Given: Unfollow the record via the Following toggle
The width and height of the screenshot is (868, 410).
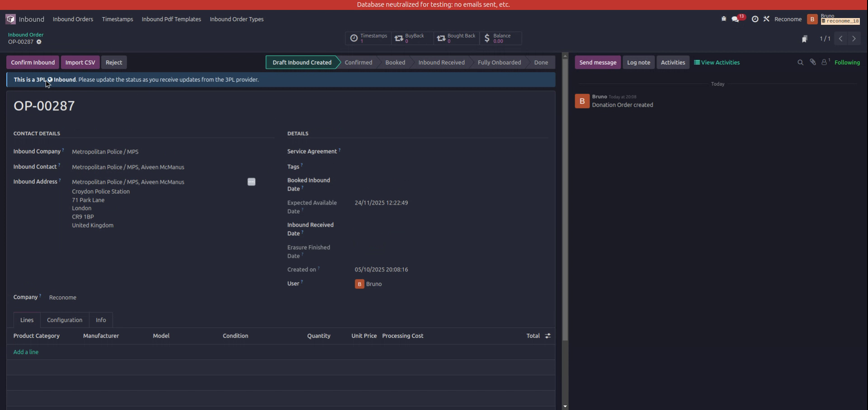Looking at the screenshot, I should [848, 62].
